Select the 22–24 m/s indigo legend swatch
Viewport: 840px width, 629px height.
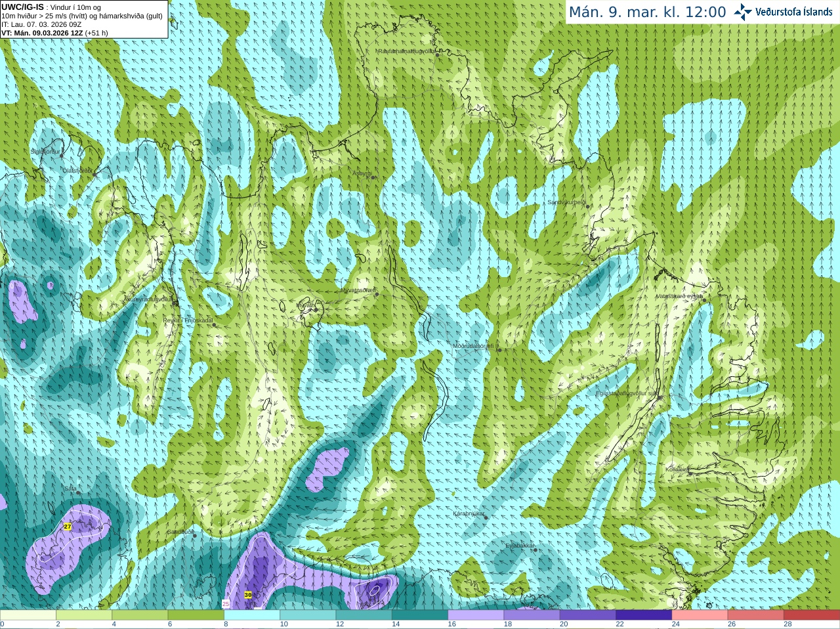coord(644,615)
